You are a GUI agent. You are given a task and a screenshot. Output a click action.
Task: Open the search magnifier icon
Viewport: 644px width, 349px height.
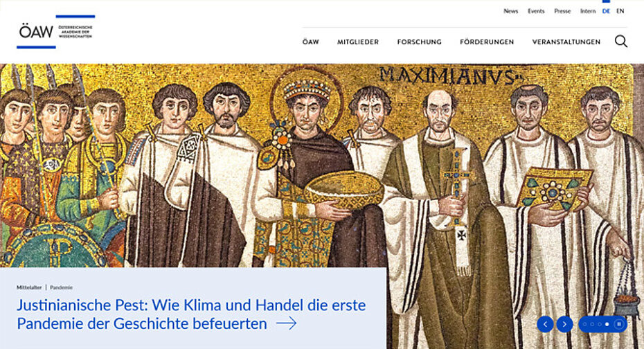(x=621, y=41)
